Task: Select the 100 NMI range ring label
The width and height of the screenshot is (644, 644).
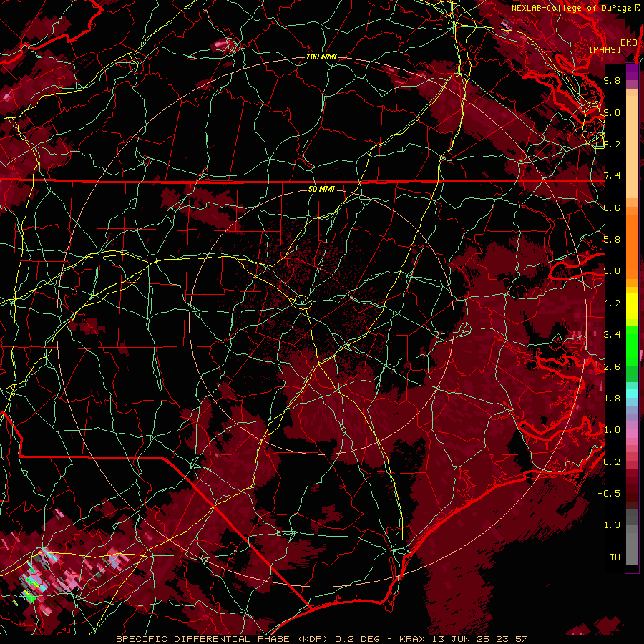Action: point(321,57)
